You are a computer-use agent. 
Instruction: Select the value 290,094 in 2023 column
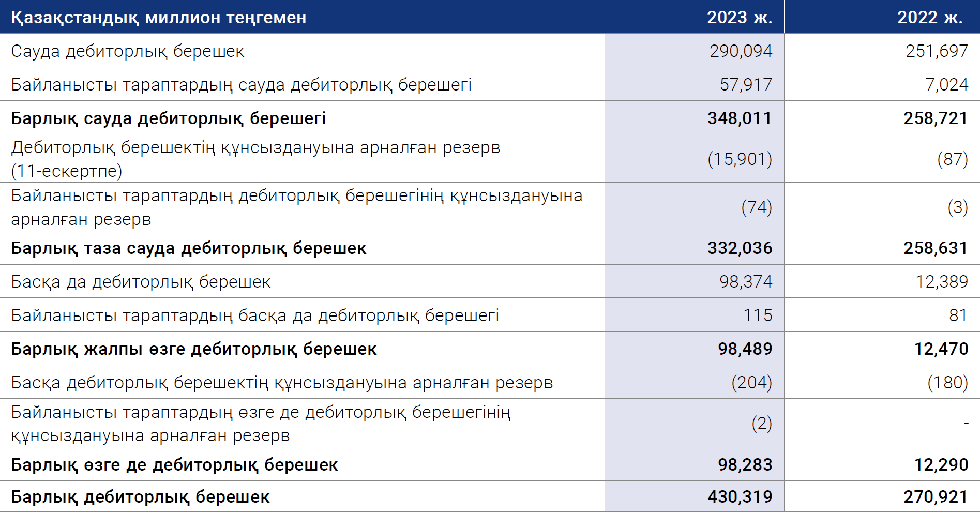(741, 51)
